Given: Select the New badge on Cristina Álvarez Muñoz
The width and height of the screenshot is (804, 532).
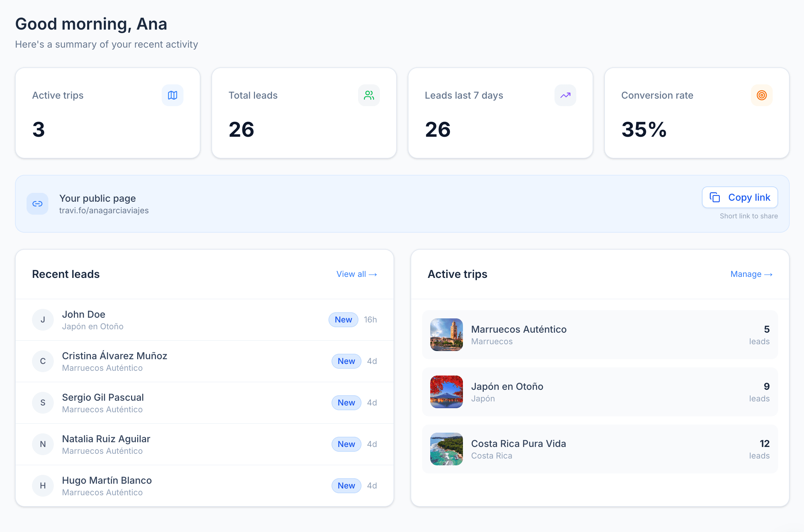Looking at the screenshot, I should click(x=346, y=361).
